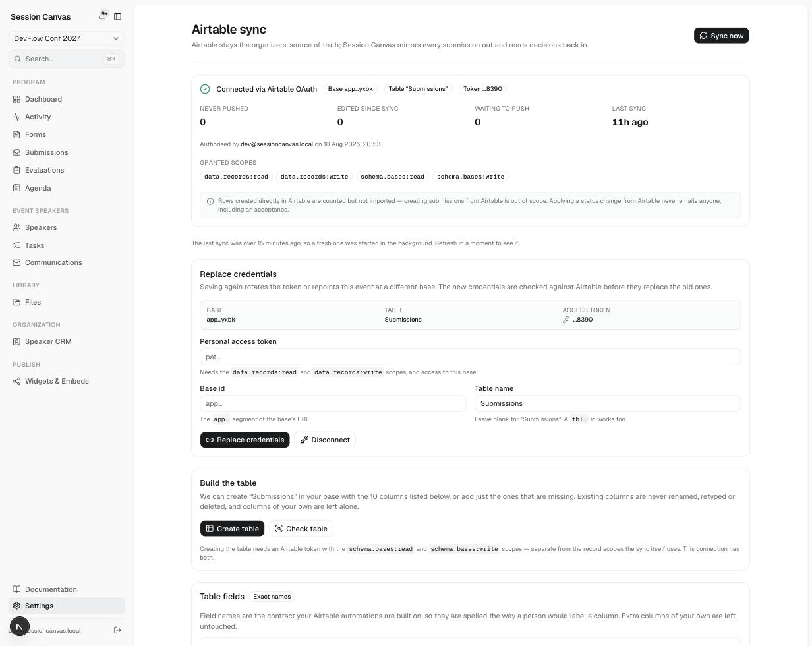Click the Agenda calendar icon
The height and width of the screenshot is (646, 812).
click(16, 188)
